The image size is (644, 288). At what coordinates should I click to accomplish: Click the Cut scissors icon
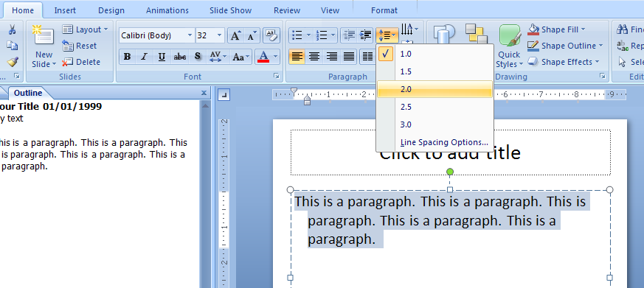[x=13, y=29]
